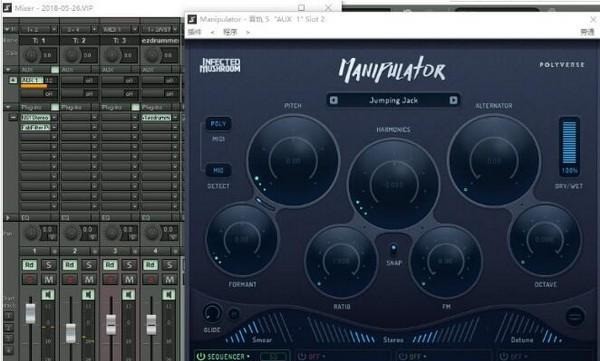
Task: Toggle monitor speaker icon on mixer channel 4
Action: coord(169,294)
